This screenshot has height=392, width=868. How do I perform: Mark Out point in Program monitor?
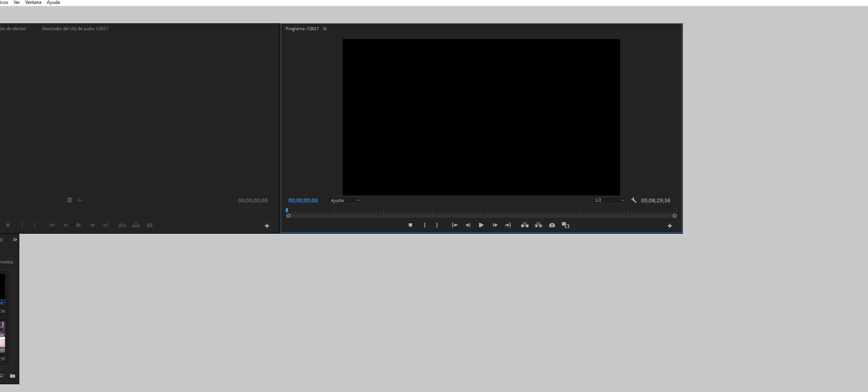[437, 225]
